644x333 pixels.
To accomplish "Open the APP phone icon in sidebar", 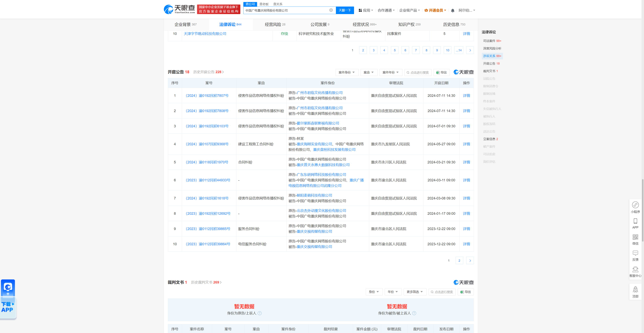I will click(635, 223).
